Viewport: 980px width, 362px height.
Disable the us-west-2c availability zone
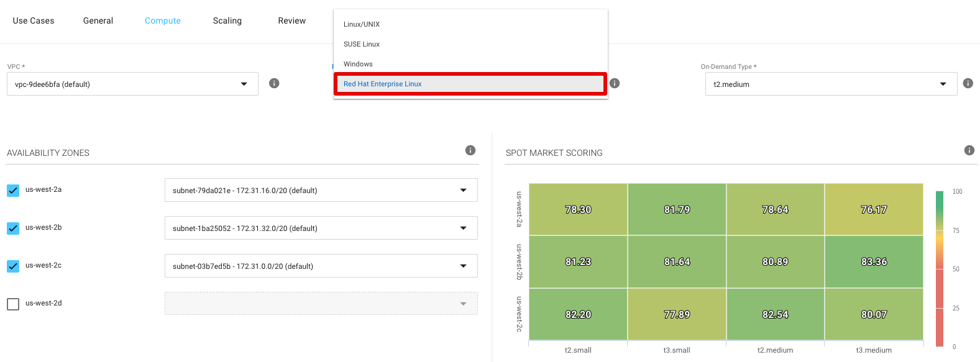tap(13, 266)
